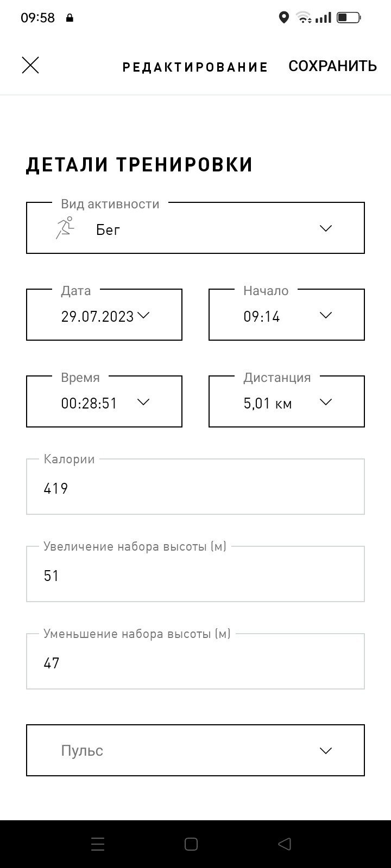The height and width of the screenshot is (868, 391).
Task: Tap the Wi-Fi status bar icon
Action: 304,18
